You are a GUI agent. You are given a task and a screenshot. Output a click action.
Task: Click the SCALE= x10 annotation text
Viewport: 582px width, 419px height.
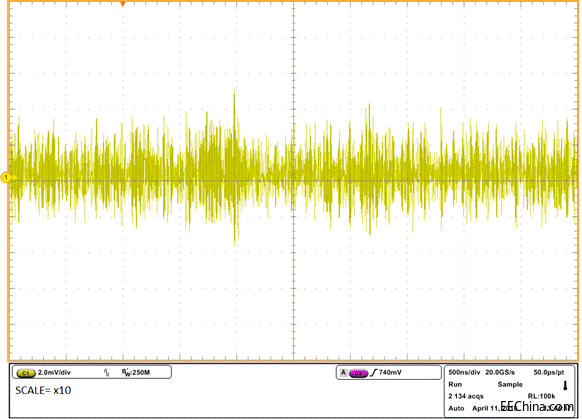click(x=43, y=390)
